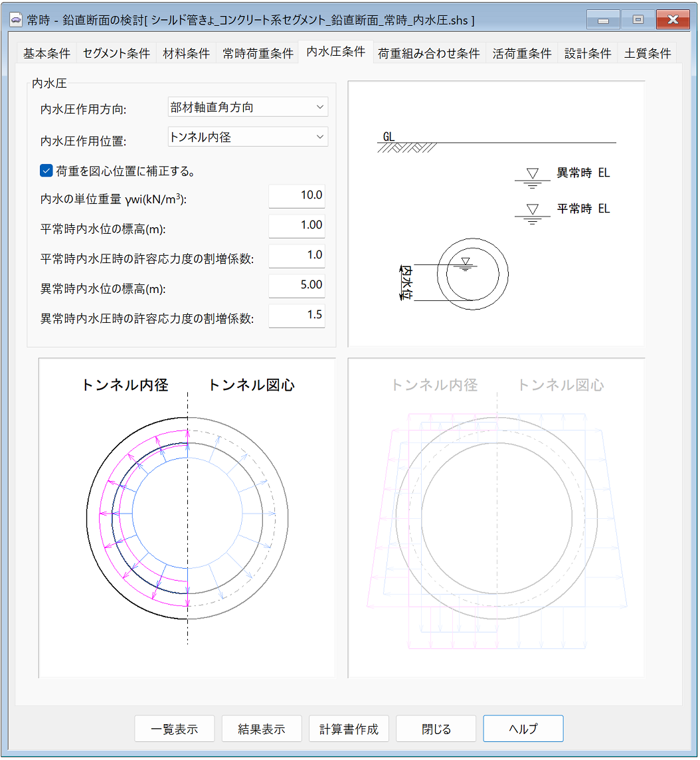Image resolution: width=700 pixels, height=760 pixels.
Task: Switch to the 荷重組み合わせ条件 tab
Action: pos(429,52)
